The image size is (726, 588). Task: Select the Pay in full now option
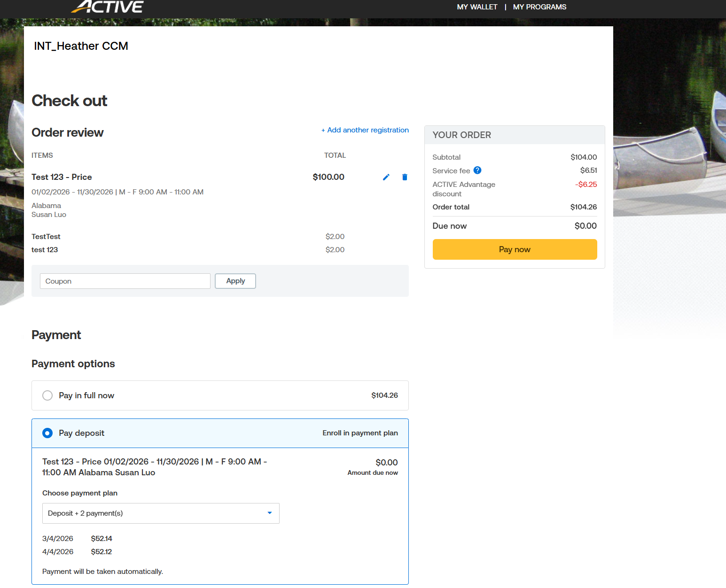[47, 395]
